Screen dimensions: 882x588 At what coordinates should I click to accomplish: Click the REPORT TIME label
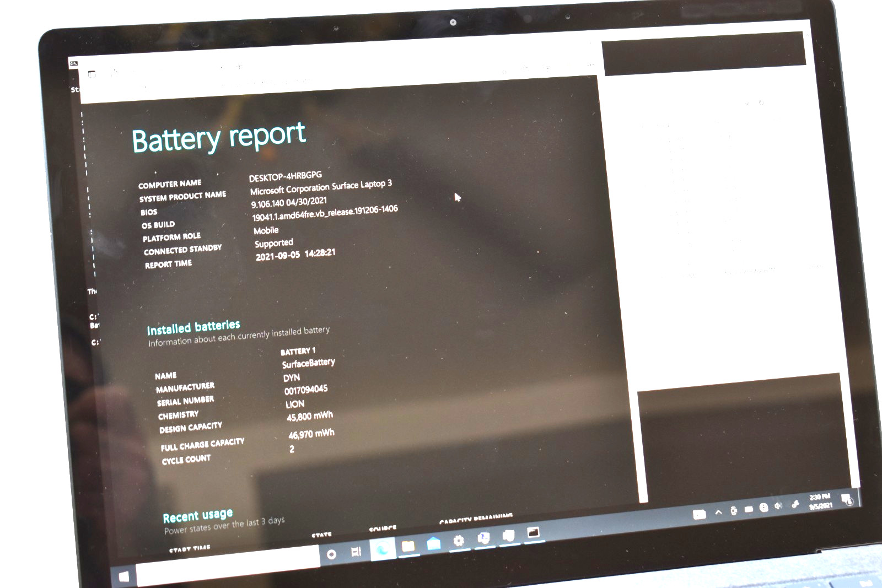tap(168, 265)
